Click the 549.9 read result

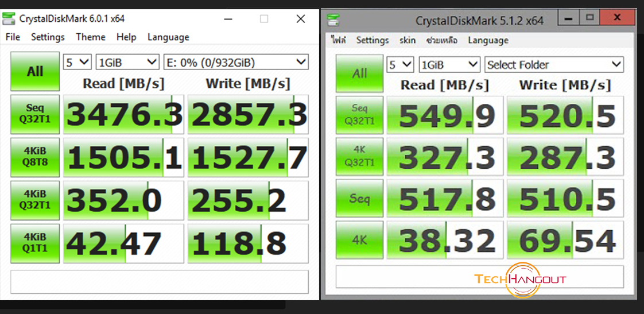[x=445, y=115]
